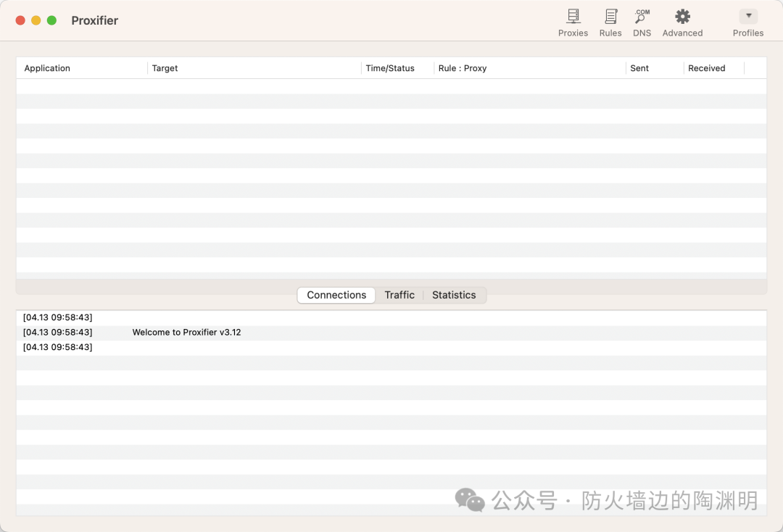Open Advanced gear settings
Image resolution: width=783 pixels, height=532 pixels.
[x=682, y=17]
